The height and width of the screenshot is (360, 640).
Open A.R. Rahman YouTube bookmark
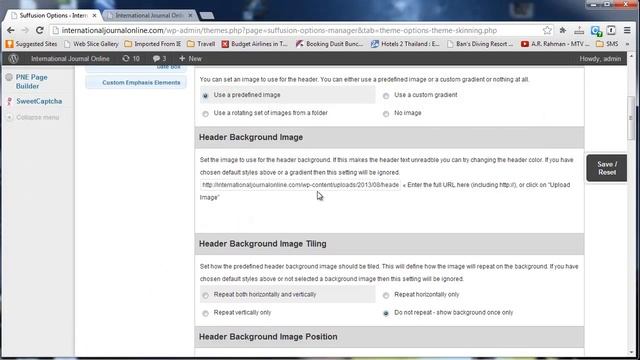pos(555,44)
